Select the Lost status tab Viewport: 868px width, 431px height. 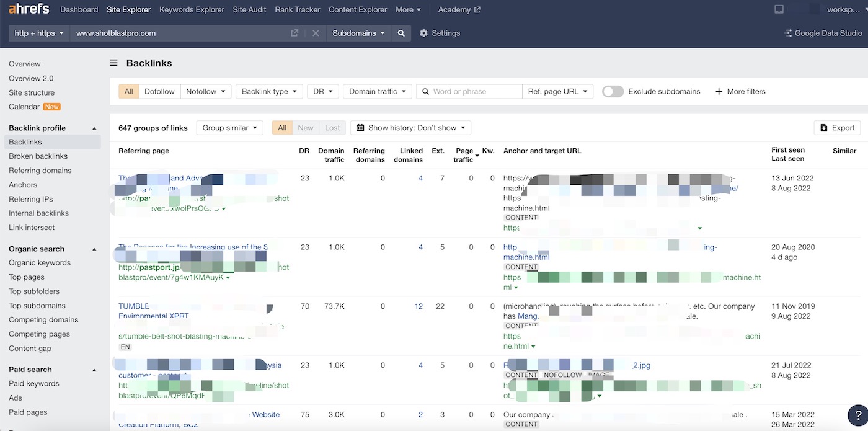(x=332, y=128)
